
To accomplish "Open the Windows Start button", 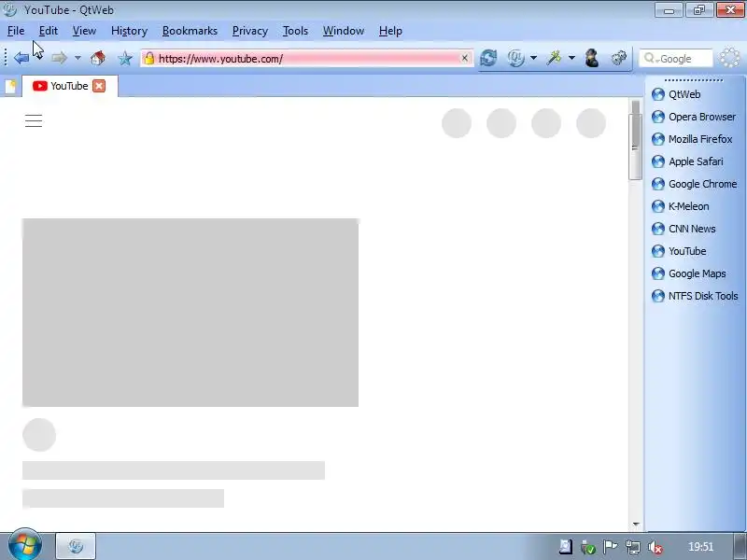I will tap(24, 545).
